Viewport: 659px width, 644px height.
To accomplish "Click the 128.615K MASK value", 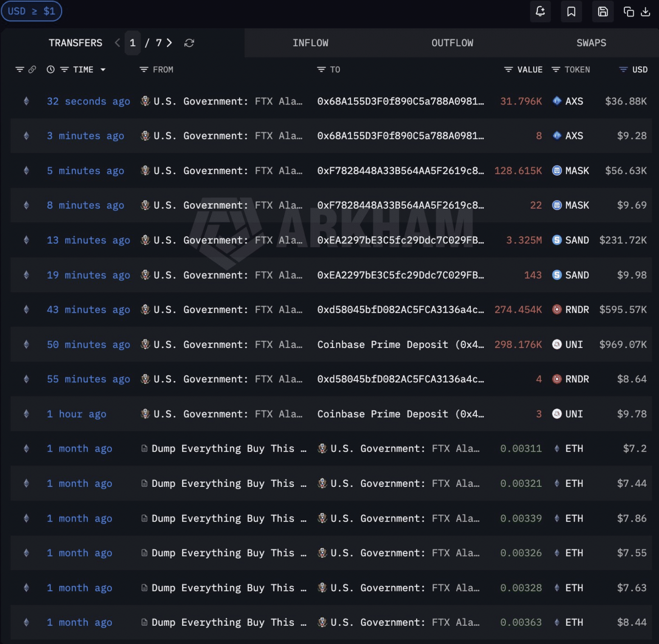I will coord(518,171).
